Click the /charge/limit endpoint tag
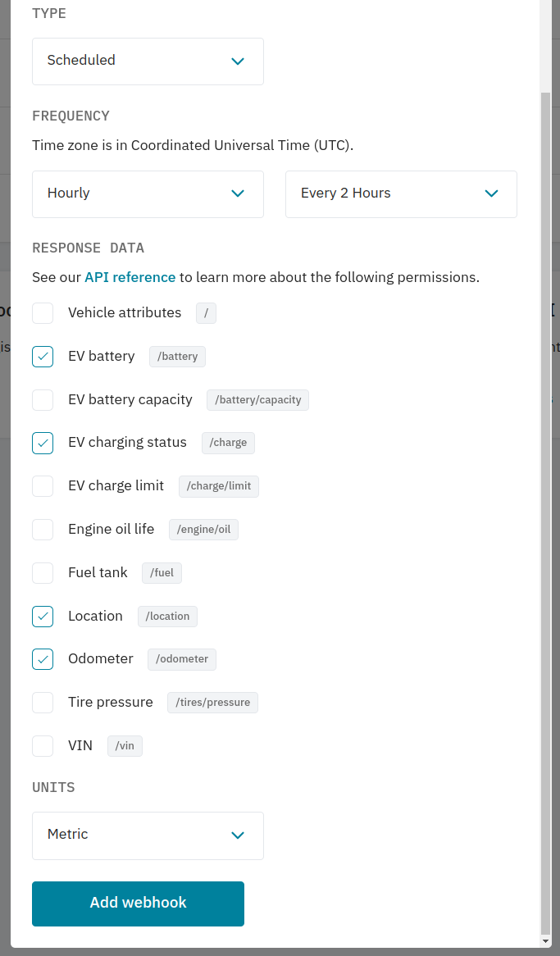This screenshot has width=560, height=956. coord(219,486)
